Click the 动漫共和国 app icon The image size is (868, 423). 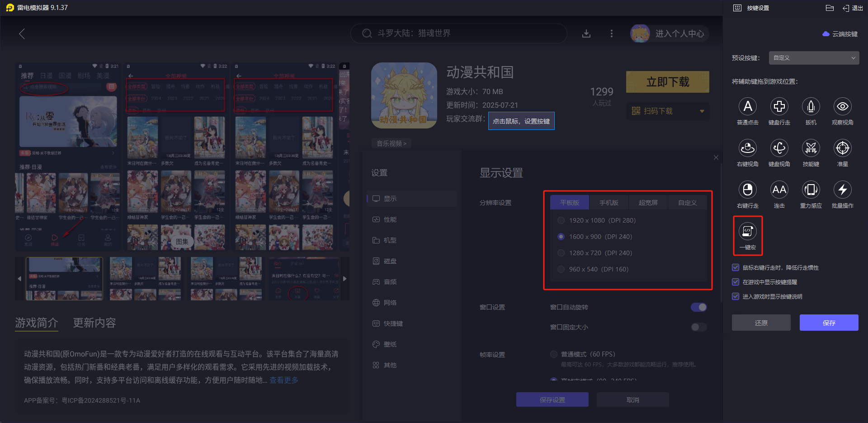click(x=404, y=95)
